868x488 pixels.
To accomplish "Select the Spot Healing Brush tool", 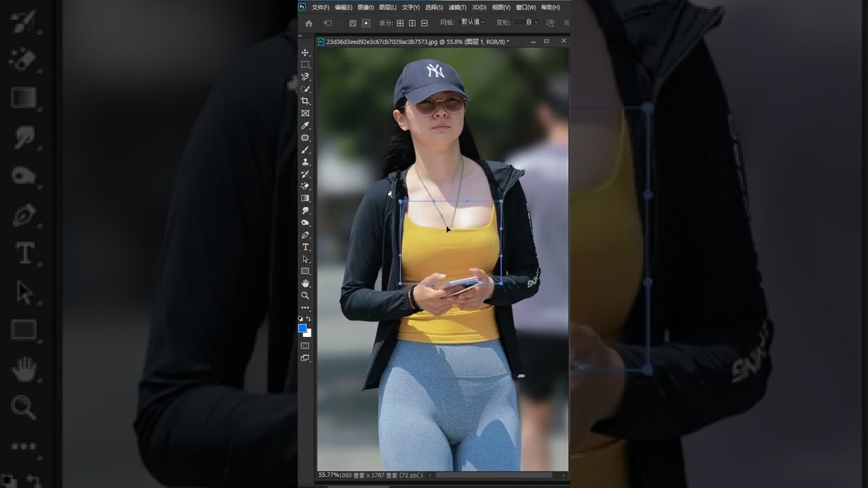I will pos(305,138).
